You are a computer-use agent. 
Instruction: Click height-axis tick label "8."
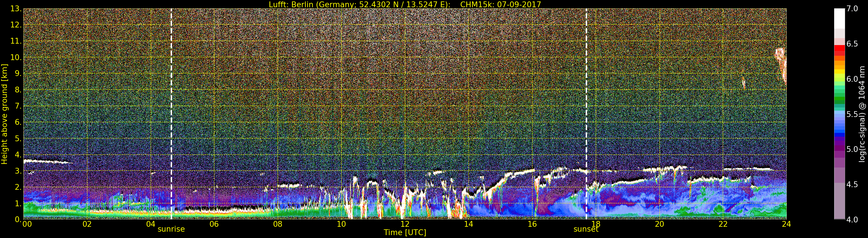[19, 90]
